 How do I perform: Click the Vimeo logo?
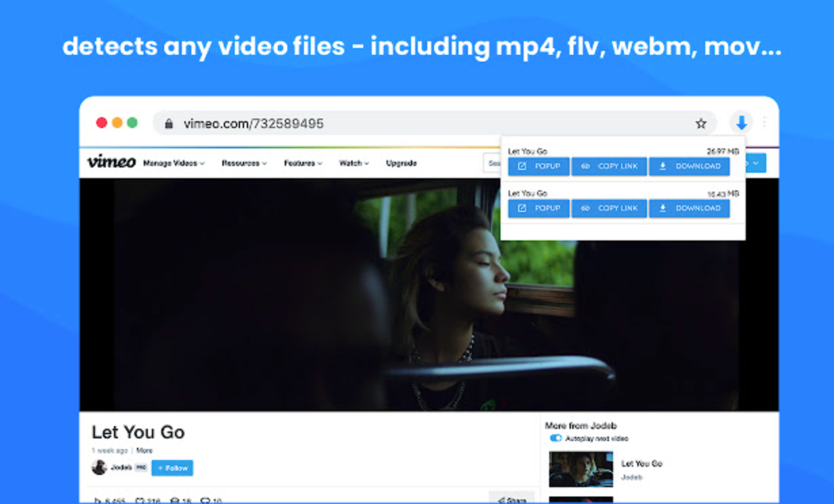111,162
